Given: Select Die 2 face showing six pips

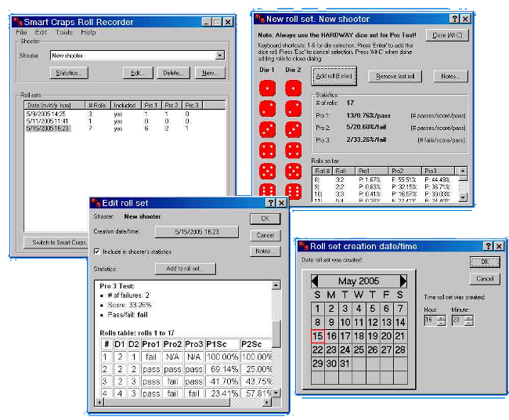Looking at the screenshot, I should click(x=294, y=191).
